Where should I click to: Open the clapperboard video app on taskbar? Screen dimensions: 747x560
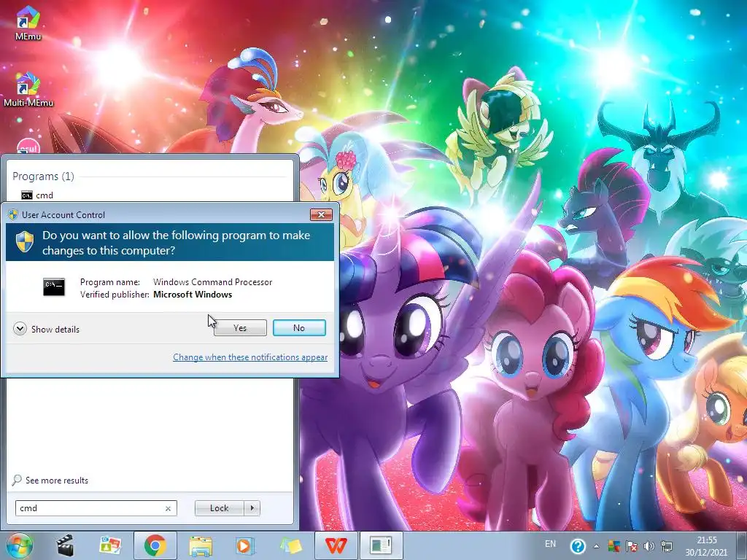[x=65, y=545]
